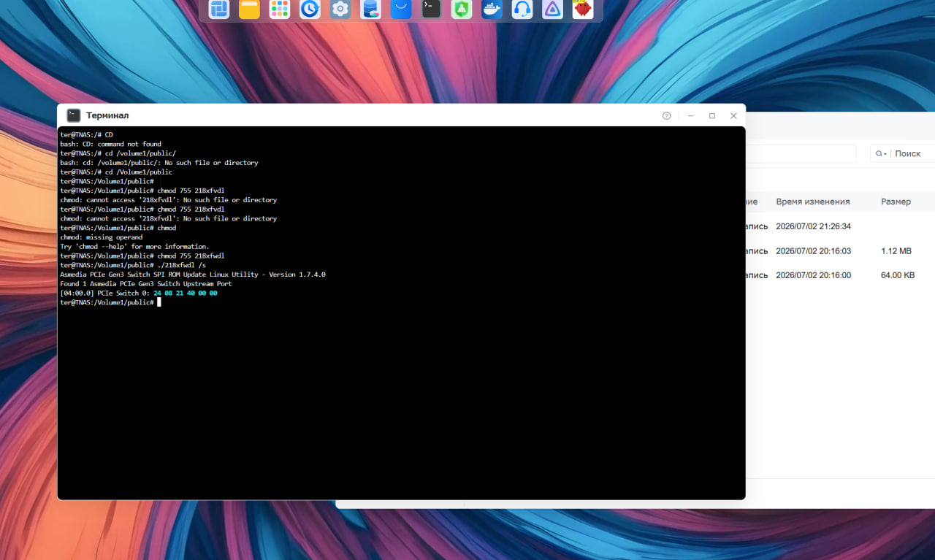Open the desktop layout app in dock
The width and height of the screenshot is (935, 560).
tap(218, 9)
